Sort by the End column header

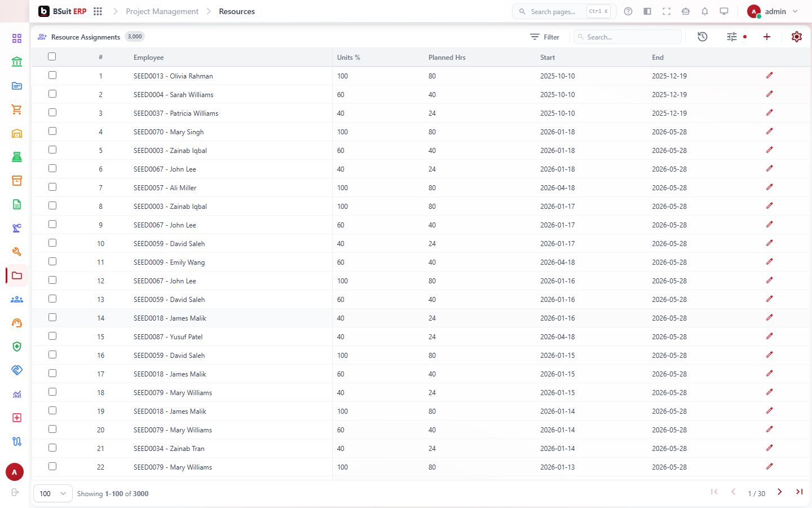point(658,58)
